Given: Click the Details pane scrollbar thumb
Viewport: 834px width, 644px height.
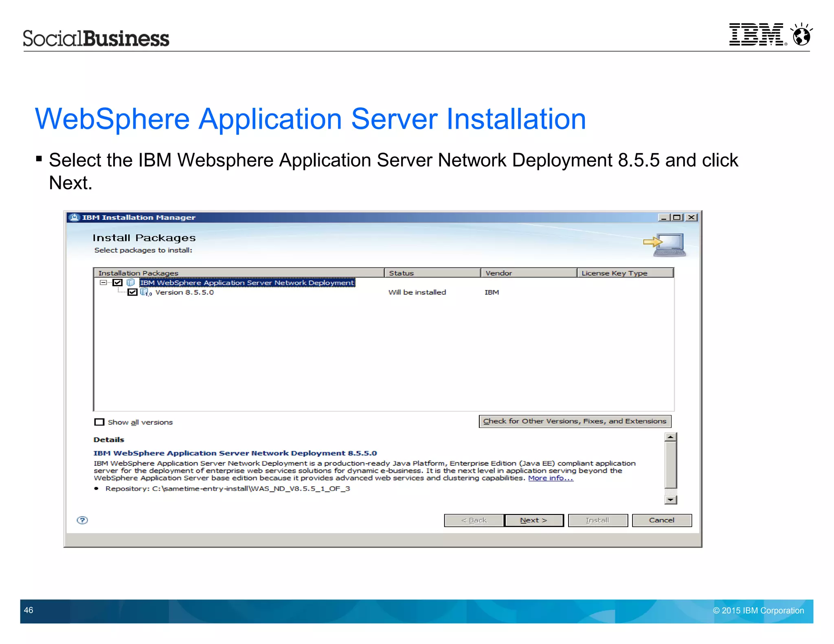Looking at the screenshot, I should point(670,464).
